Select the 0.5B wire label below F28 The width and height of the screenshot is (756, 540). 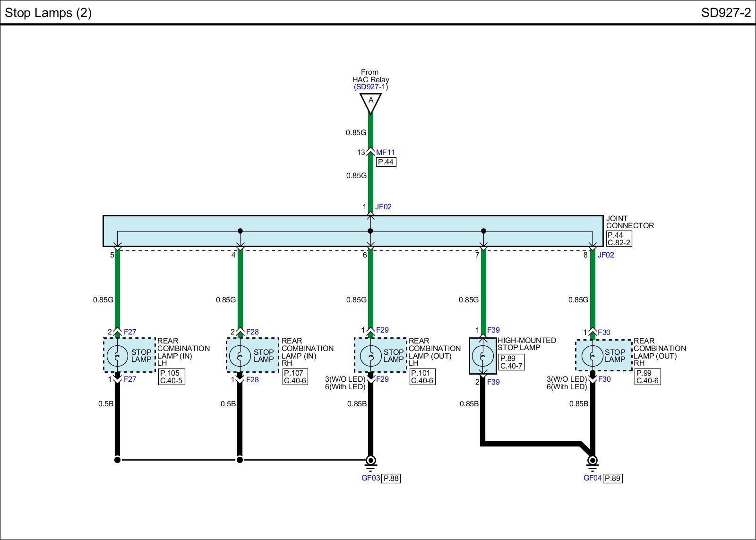pyautogui.click(x=228, y=403)
